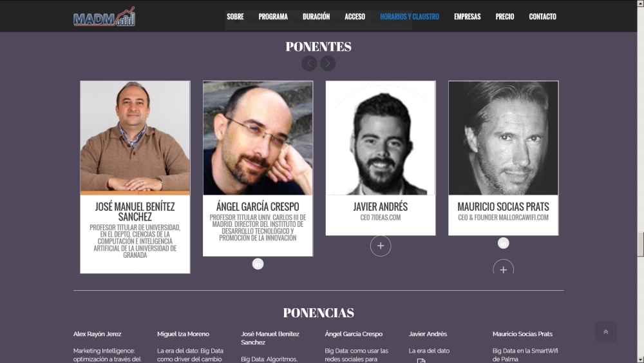Open the Precio menu item
644x363 pixels.
click(505, 17)
